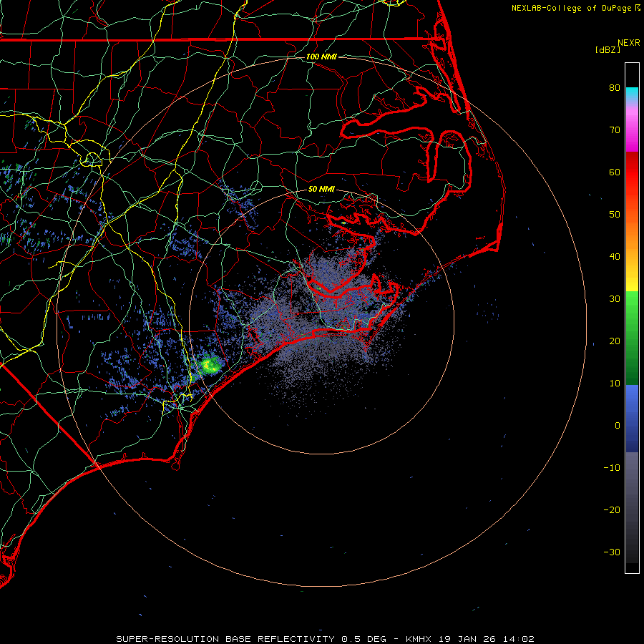
Task: Click the KMHX 19 JAN 26 14:02 timestamp
Action: [470, 639]
